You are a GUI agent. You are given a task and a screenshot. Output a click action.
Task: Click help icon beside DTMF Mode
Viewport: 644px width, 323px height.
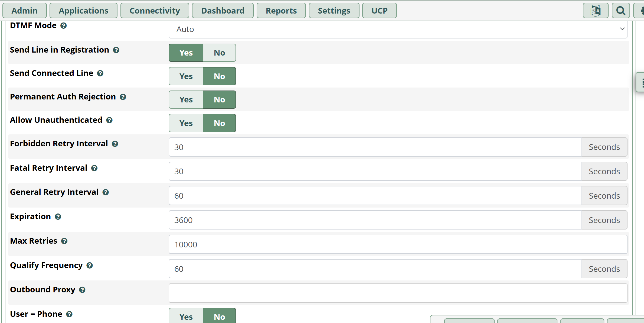click(64, 26)
